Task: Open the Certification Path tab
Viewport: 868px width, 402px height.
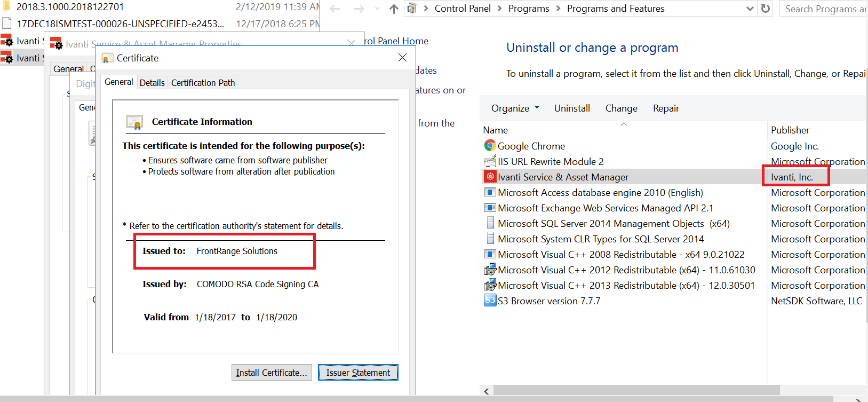Action: pos(203,83)
